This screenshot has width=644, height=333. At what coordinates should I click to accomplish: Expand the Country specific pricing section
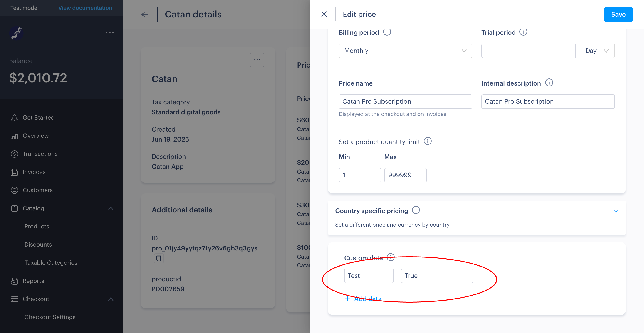click(616, 211)
